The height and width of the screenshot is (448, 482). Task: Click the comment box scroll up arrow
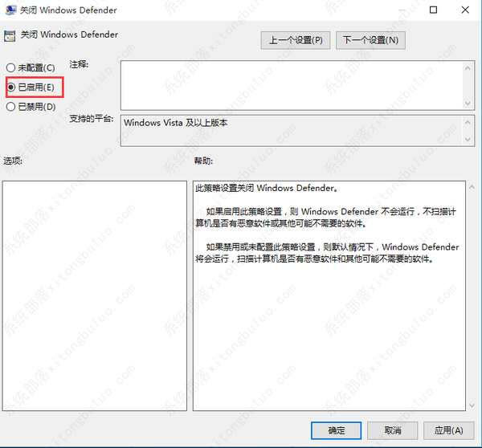pos(468,66)
